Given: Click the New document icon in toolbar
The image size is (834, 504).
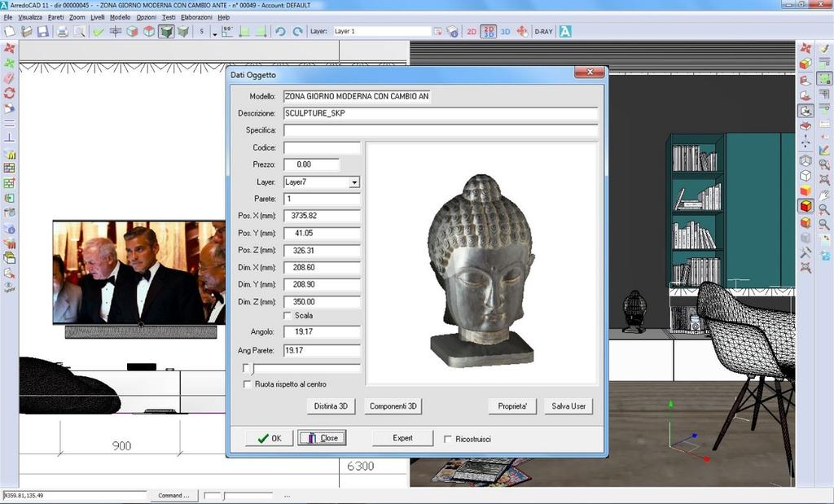Looking at the screenshot, I should coord(10,32).
